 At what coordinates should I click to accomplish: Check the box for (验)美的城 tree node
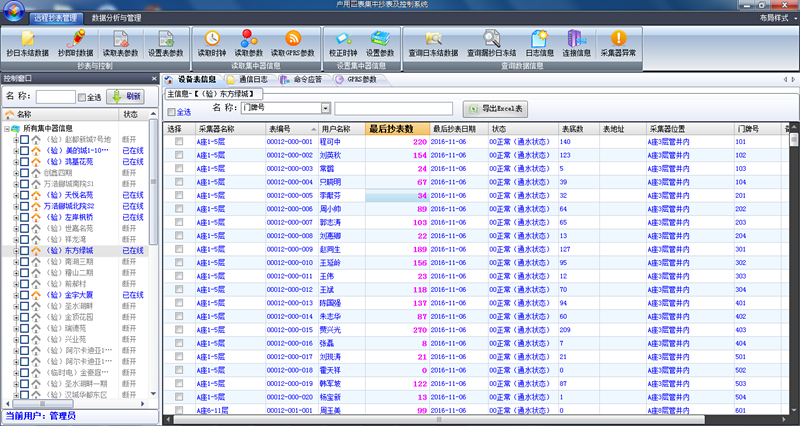[x=24, y=150]
